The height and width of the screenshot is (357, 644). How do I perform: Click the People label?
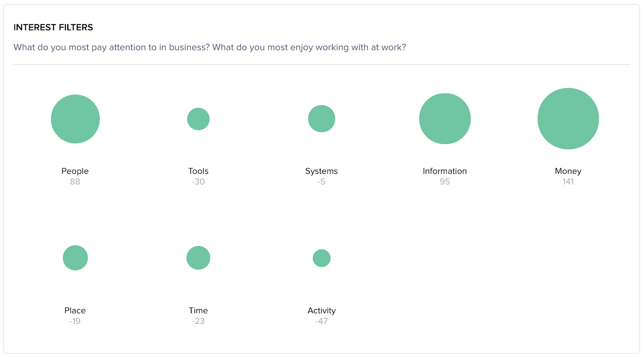click(75, 171)
